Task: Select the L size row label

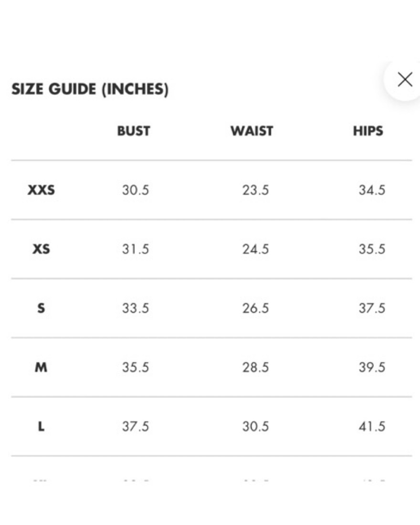Action: click(x=41, y=426)
